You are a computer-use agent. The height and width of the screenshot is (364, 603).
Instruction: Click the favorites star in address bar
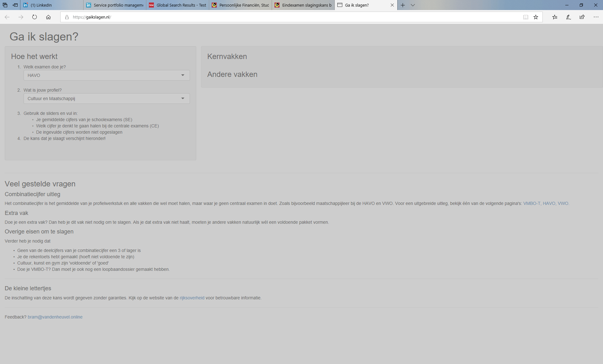[x=536, y=17]
